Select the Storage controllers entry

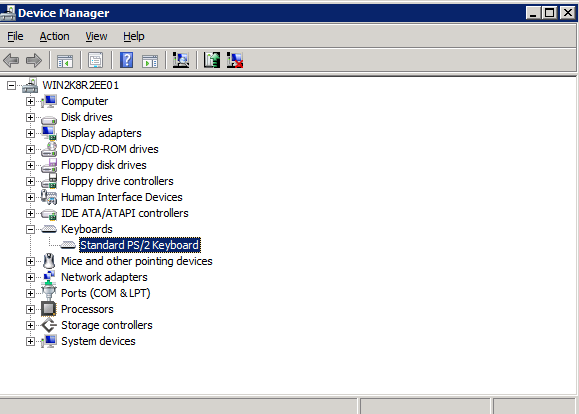coord(107,325)
